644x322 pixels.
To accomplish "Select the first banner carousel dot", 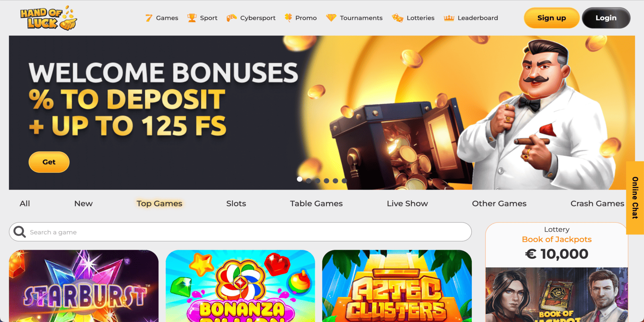I will coord(299,180).
